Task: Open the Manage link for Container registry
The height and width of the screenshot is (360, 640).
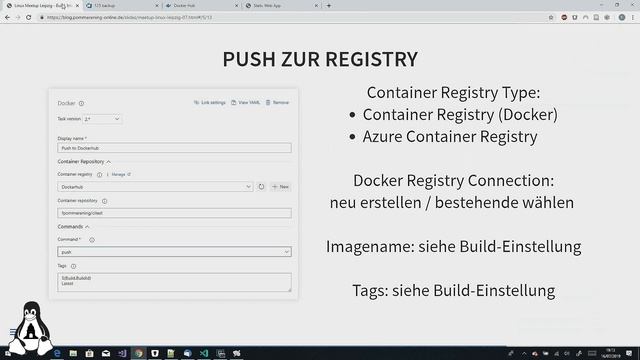Action: (x=120, y=174)
